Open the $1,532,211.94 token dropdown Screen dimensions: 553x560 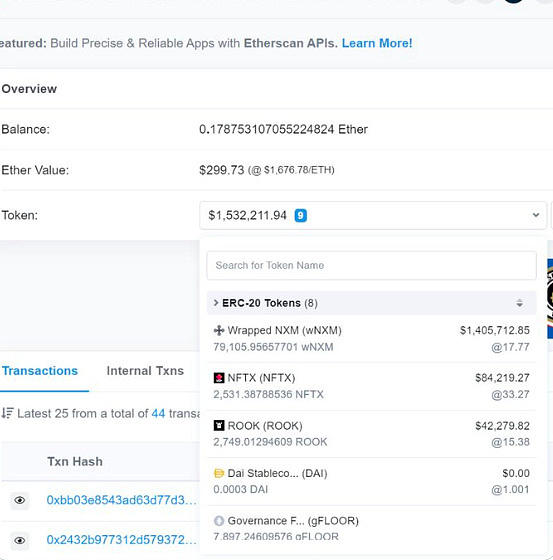point(373,215)
